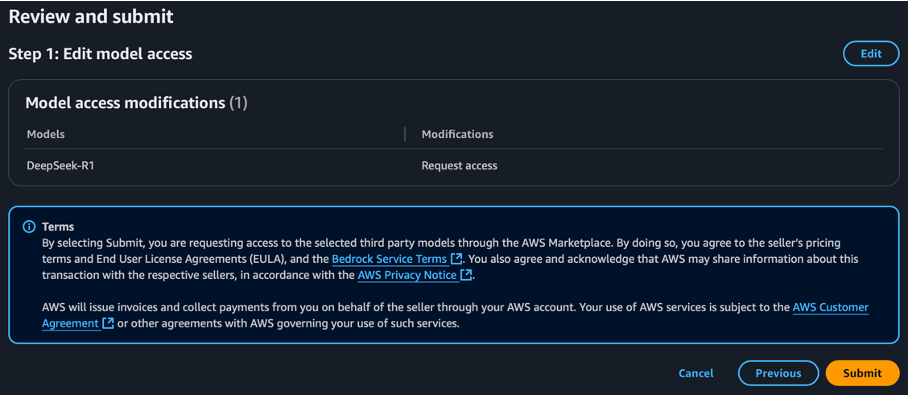The width and height of the screenshot is (908, 396).
Task: Click the Models column header
Action: (x=46, y=134)
